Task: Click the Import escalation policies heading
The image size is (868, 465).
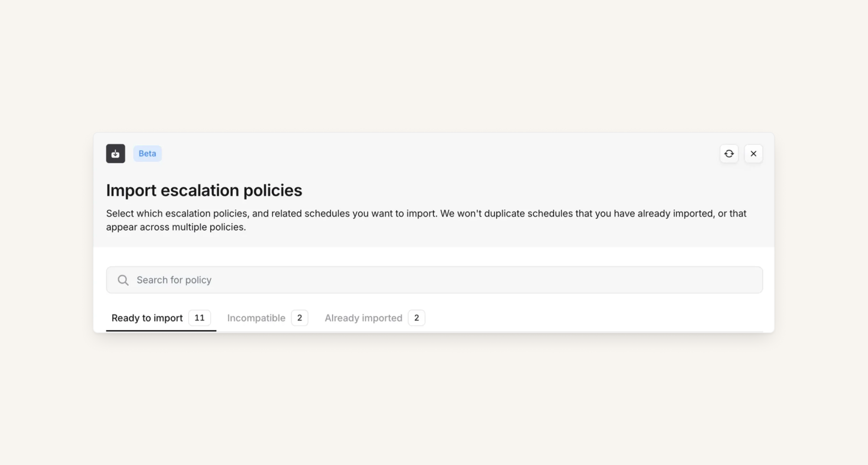Action: [x=204, y=190]
